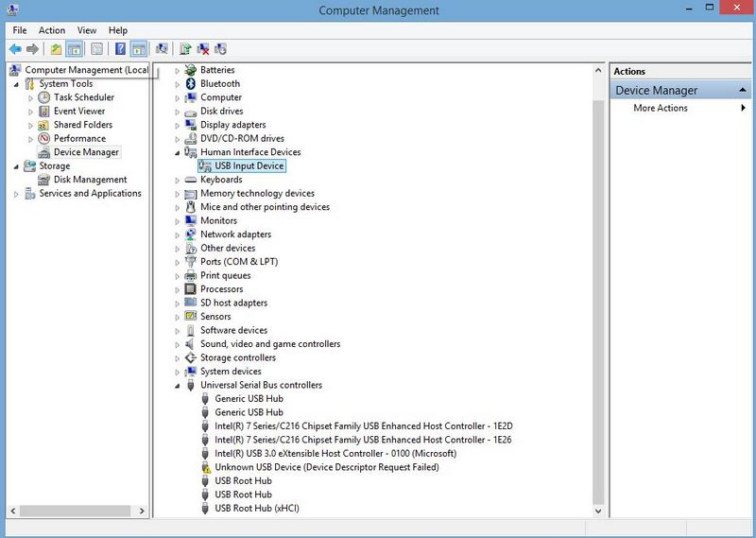
Task: Click the Bluetooth category icon
Action: (x=191, y=83)
